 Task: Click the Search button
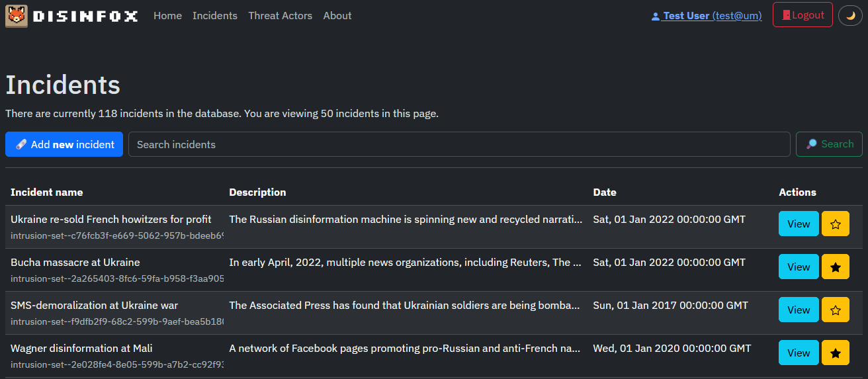829,144
